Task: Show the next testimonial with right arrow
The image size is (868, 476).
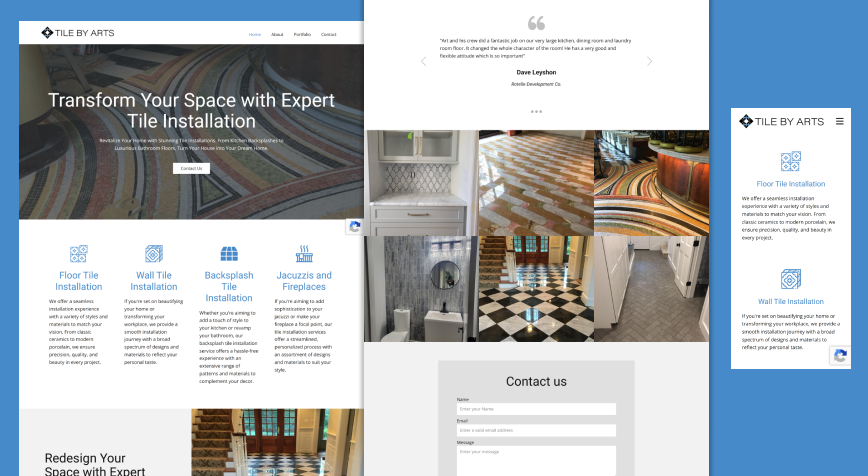Action: pyautogui.click(x=649, y=61)
